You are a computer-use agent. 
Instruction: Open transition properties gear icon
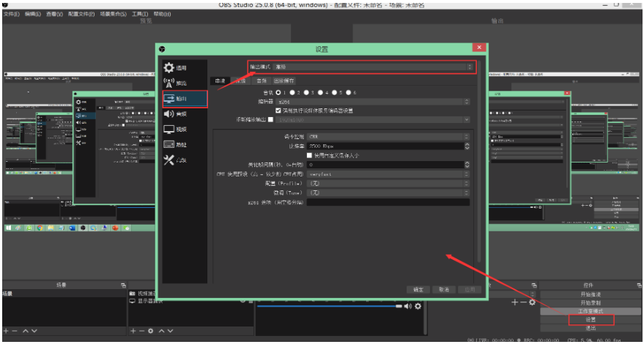pos(533,302)
